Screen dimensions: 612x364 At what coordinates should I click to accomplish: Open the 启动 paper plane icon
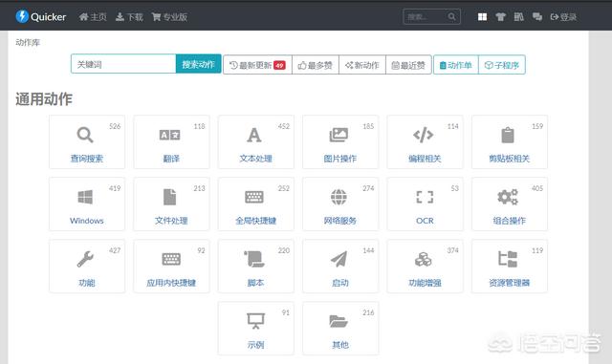(x=339, y=259)
